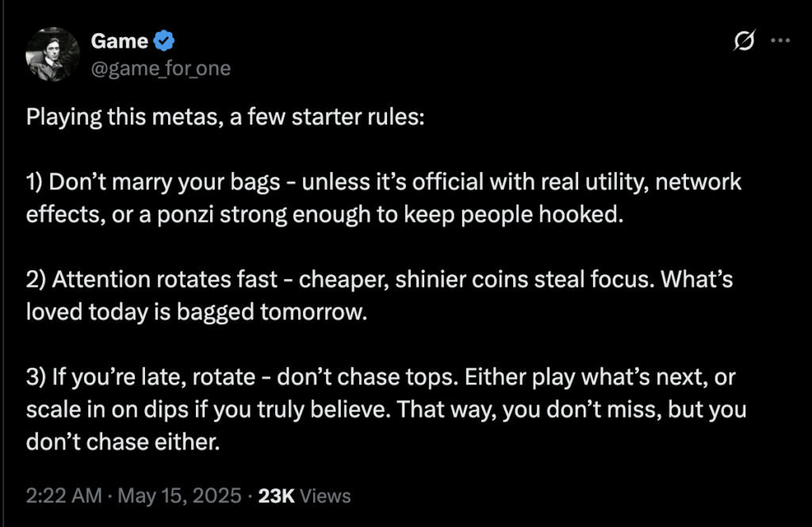The width and height of the screenshot is (812, 527).
Task: Click the blue verified badge
Action: coord(164,41)
